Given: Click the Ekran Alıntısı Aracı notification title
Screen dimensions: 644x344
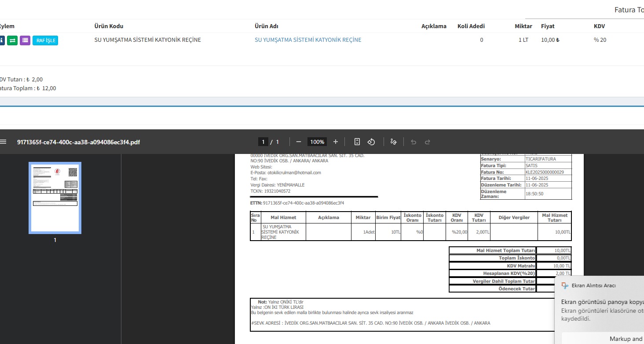Looking at the screenshot, I should (593, 285).
